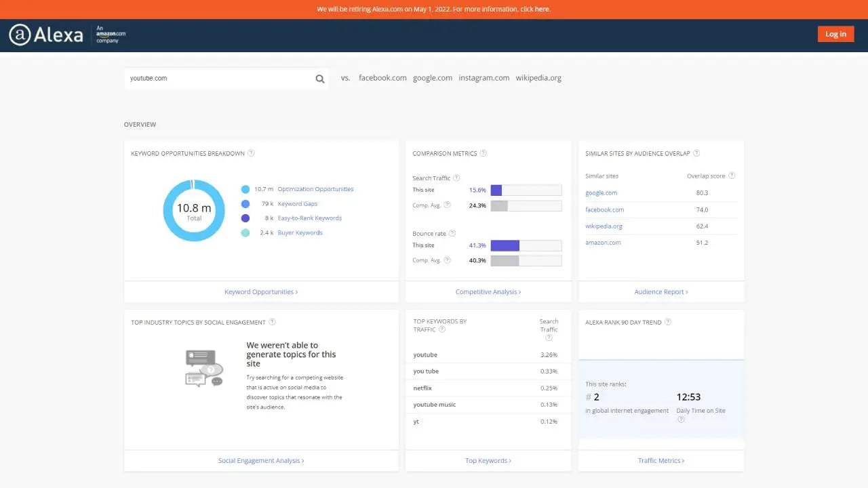Click help icon next to Bounce rate label
868x488 pixels.
coord(452,233)
